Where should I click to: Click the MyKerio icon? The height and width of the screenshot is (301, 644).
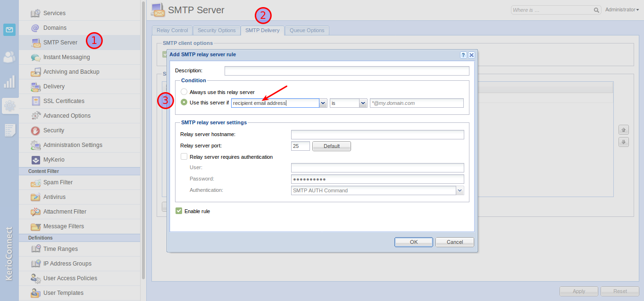pos(35,160)
